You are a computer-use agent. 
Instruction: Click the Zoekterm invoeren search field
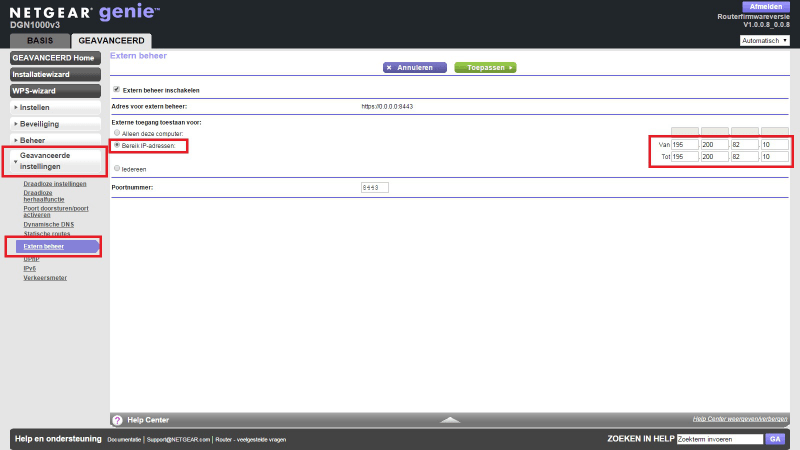[719, 439]
